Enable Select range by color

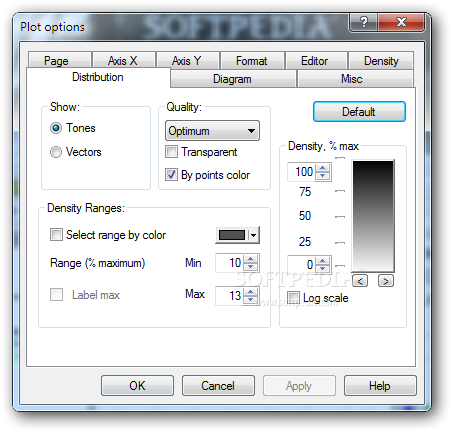coord(56,234)
